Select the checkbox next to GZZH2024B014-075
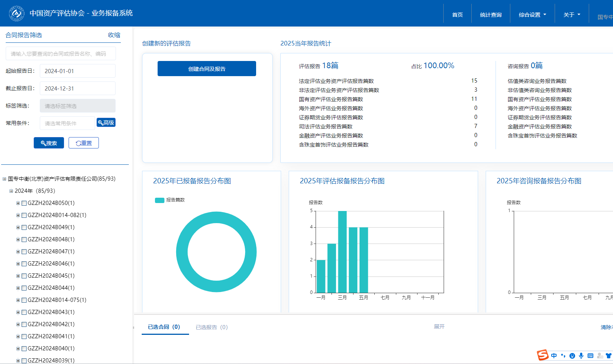The height and width of the screenshot is (364, 613). point(24,300)
